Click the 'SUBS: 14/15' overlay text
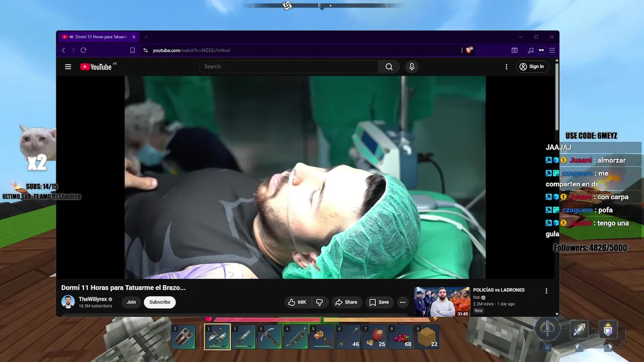The image size is (644, 362). (x=41, y=187)
